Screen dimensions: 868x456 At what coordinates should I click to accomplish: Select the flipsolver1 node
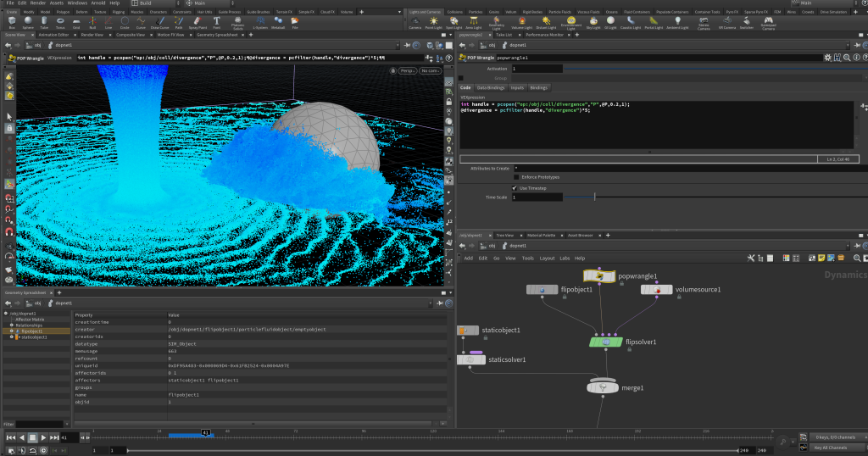[607, 341]
